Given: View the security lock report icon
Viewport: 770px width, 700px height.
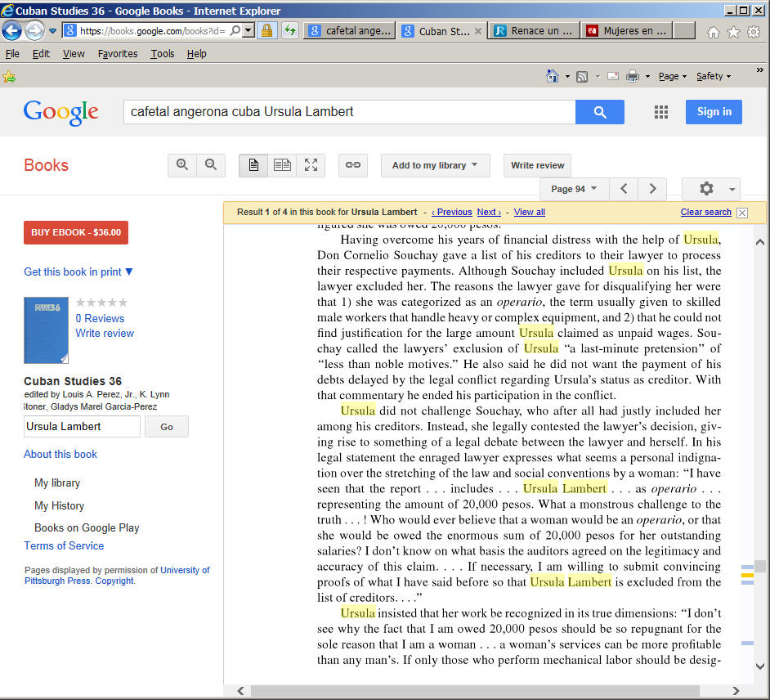Looking at the screenshot, I should pyautogui.click(x=266, y=31).
